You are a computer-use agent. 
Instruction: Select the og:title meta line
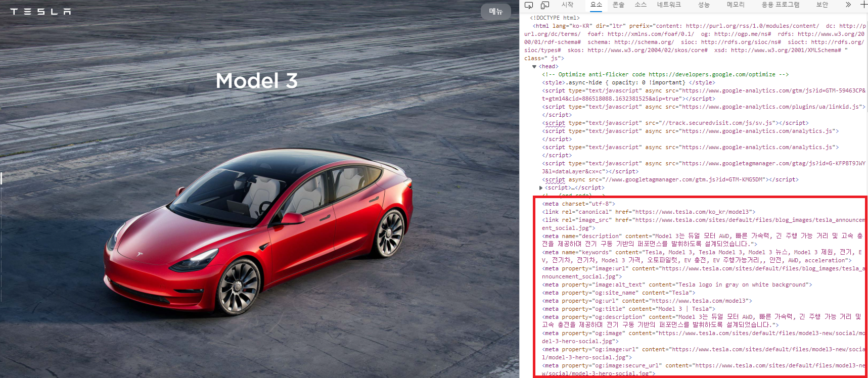(x=628, y=309)
